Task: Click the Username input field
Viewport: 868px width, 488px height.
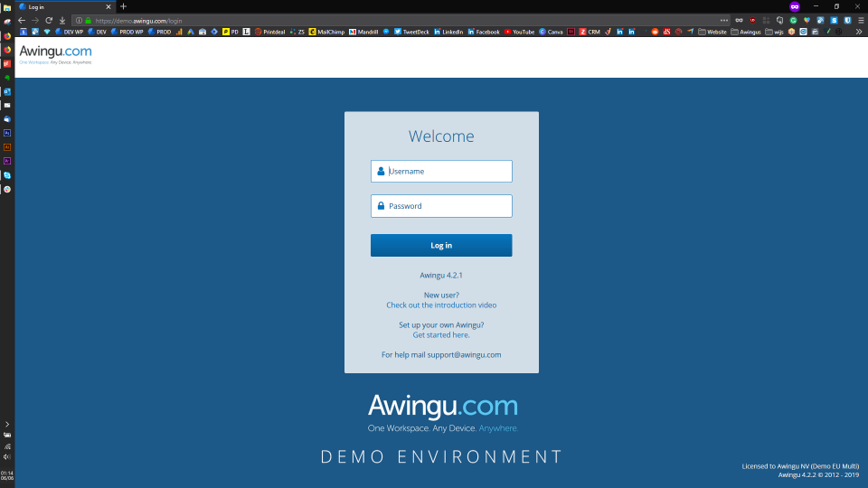Action: (441, 172)
